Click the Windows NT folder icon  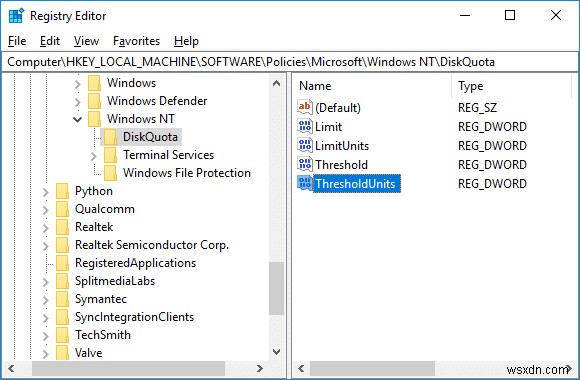tap(95, 119)
